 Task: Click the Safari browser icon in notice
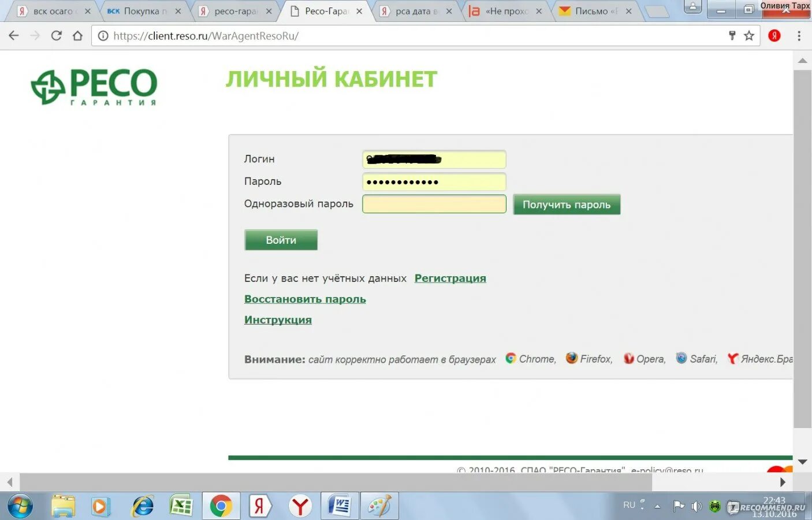click(x=681, y=358)
